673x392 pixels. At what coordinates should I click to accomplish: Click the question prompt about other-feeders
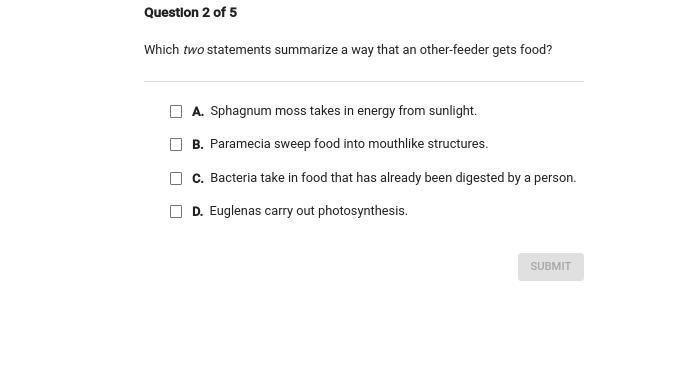tap(348, 50)
